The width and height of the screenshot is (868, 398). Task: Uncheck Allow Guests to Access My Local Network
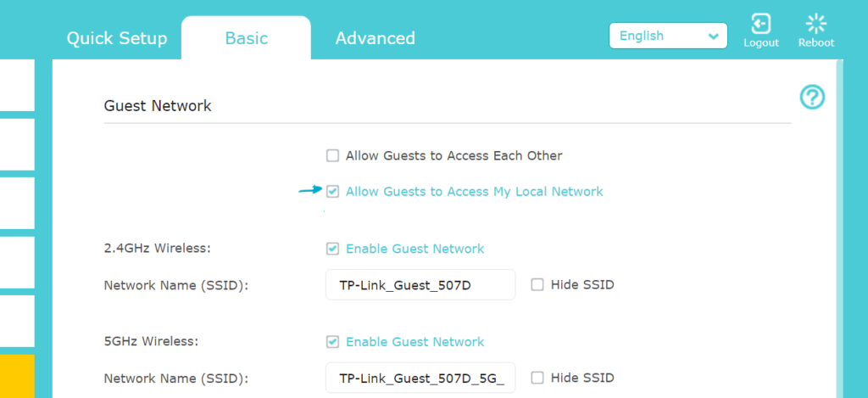click(x=333, y=192)
